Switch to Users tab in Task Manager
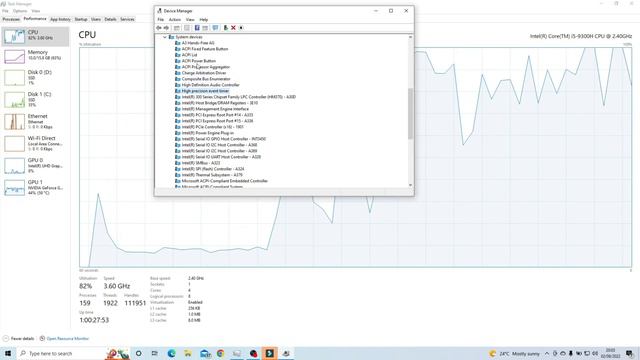640x360 pixels. pyautogui.click(x=96, y=19)
